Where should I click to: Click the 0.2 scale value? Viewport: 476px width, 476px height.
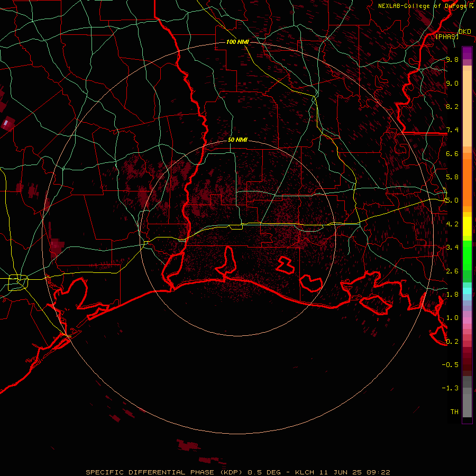pos(452,342)
